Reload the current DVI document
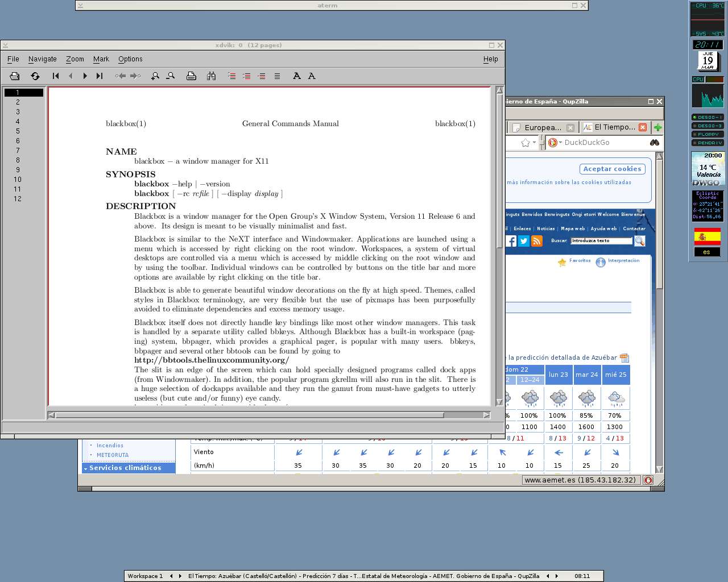Viewport: 728px width, 582px height. [35, 76]
